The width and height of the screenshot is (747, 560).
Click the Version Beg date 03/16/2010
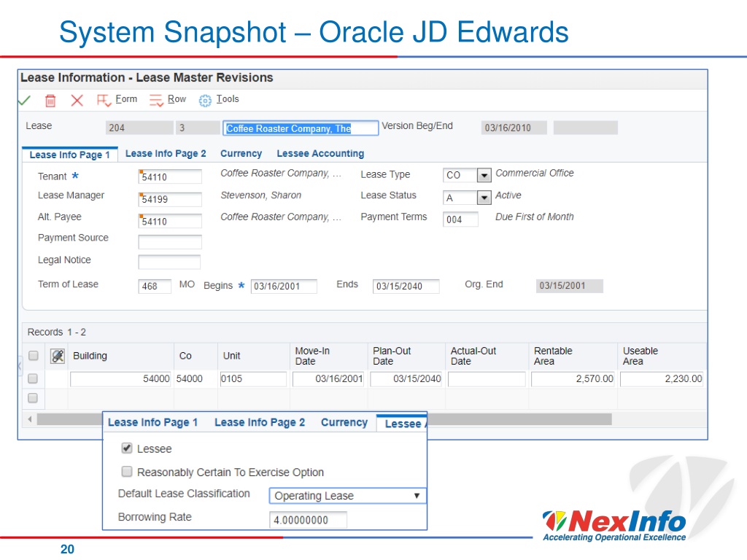tap(514, 128)
